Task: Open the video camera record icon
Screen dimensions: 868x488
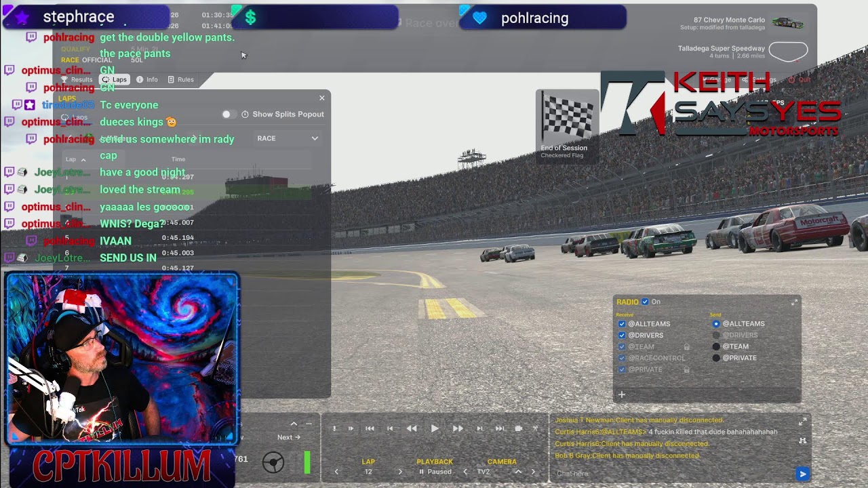Action: (519, 428)
